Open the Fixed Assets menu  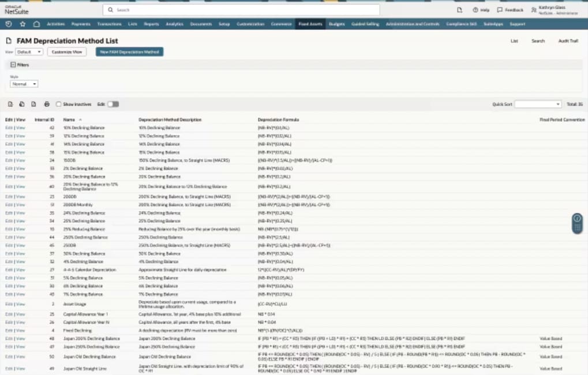pyautogui.click(x=310, y=24)
